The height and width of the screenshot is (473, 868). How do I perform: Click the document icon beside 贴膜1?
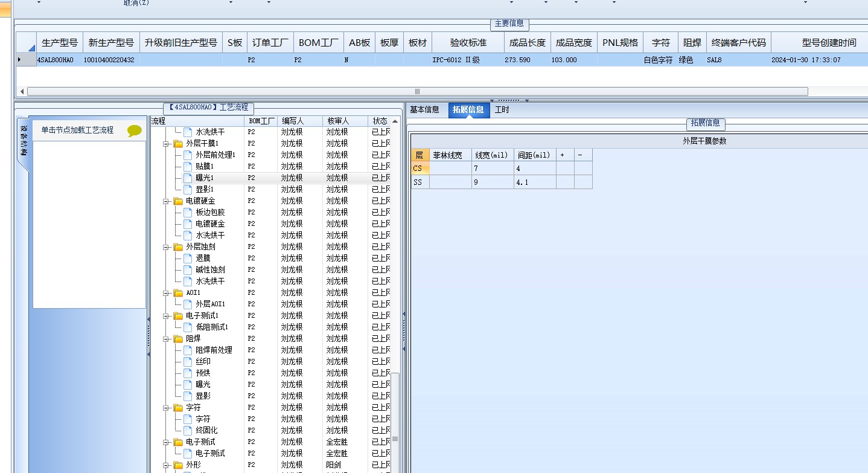tap(188, 167)
